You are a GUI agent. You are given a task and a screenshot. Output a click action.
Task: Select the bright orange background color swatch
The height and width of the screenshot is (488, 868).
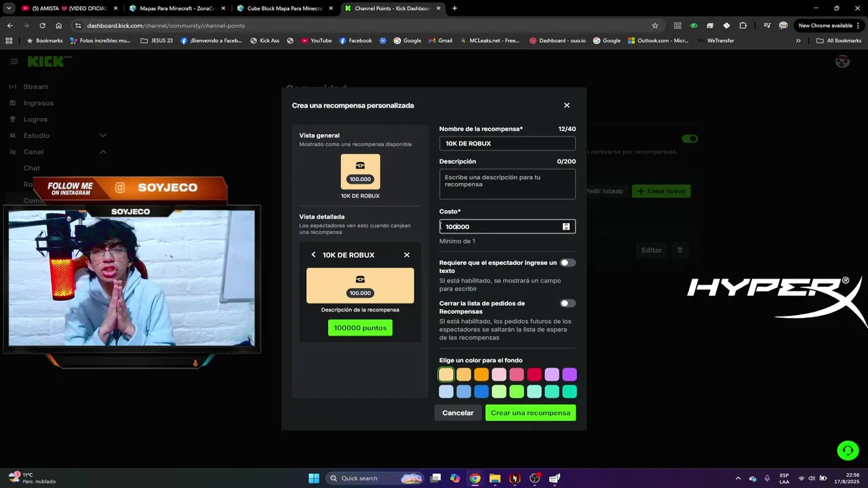(481, 374)
